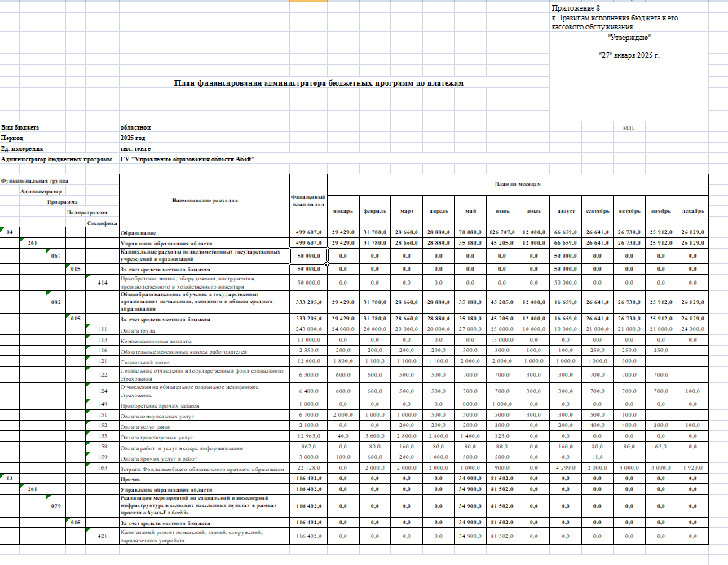Select the cell with value 243 000,0
Viewport: 728px width, 565px height.
pyautogui.click(x=309, y=329)
